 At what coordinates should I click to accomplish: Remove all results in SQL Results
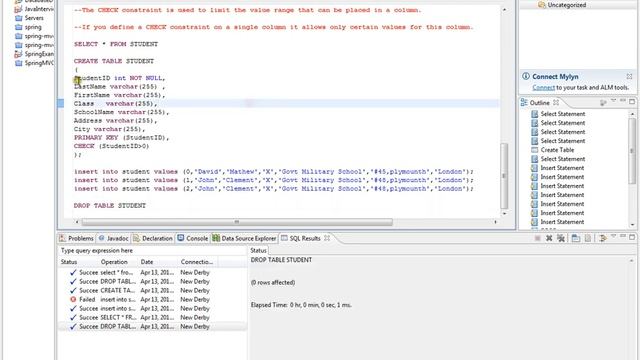pos(561,238)
